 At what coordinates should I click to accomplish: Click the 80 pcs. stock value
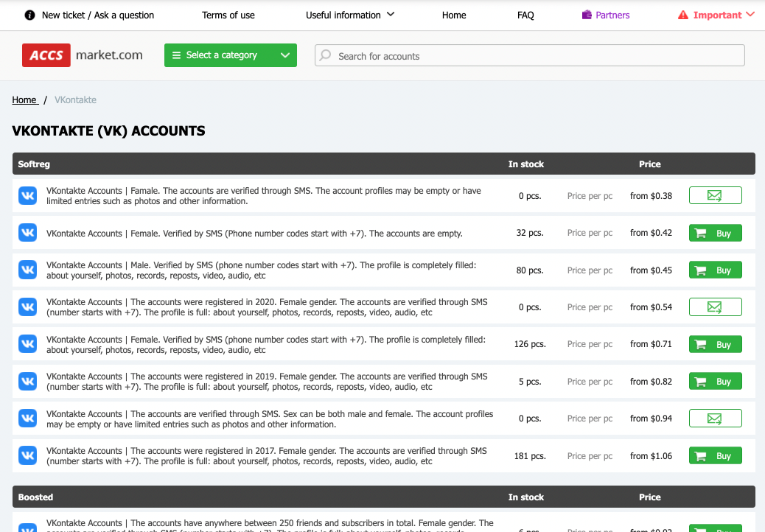(530, 270)
